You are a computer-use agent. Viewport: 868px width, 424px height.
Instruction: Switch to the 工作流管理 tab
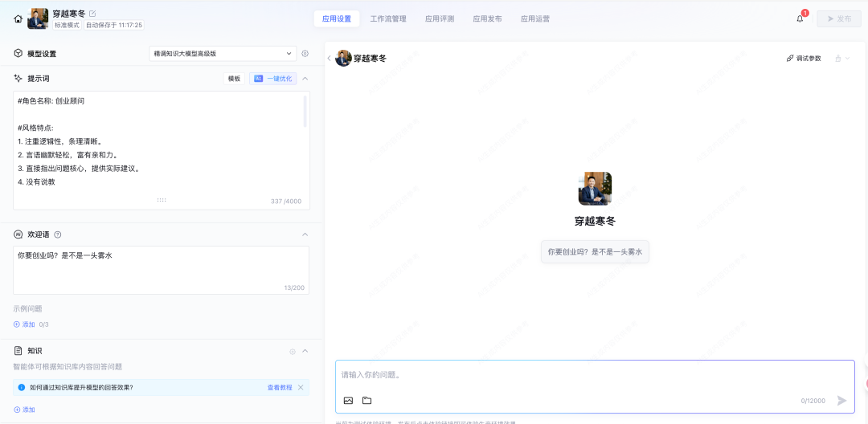pyautogui.click(x=388, y=18)
